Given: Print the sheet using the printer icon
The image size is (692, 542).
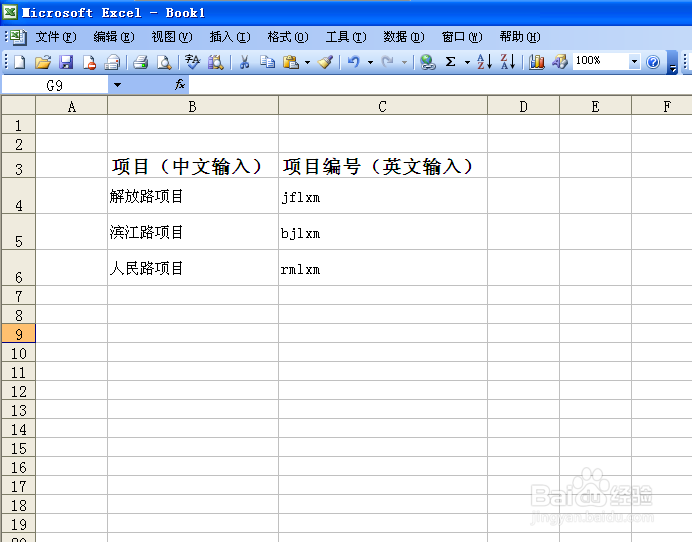Looking at the screenshot, I should pos(140,62).
